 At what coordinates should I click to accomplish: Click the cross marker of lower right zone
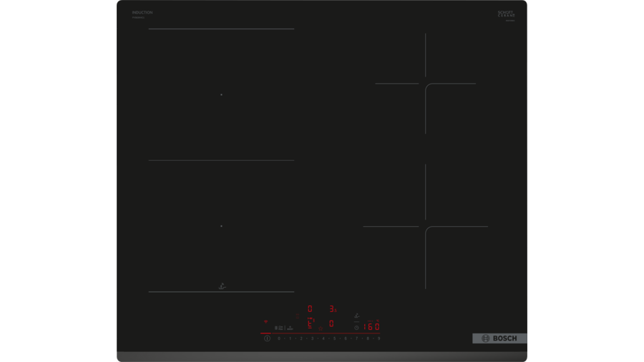[426, 227]
